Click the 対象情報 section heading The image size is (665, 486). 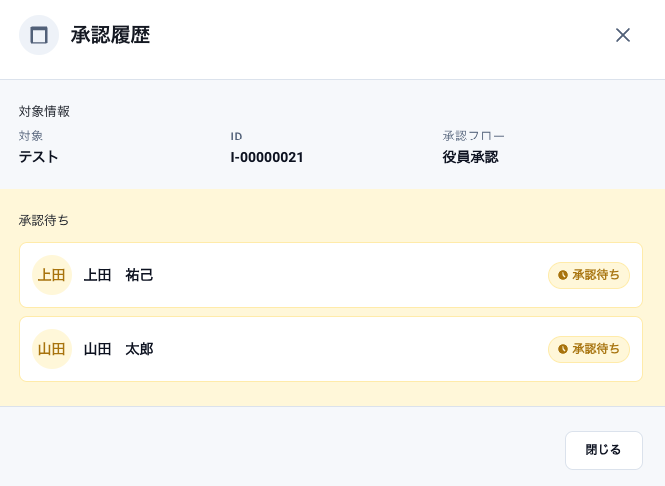[44, 112]
